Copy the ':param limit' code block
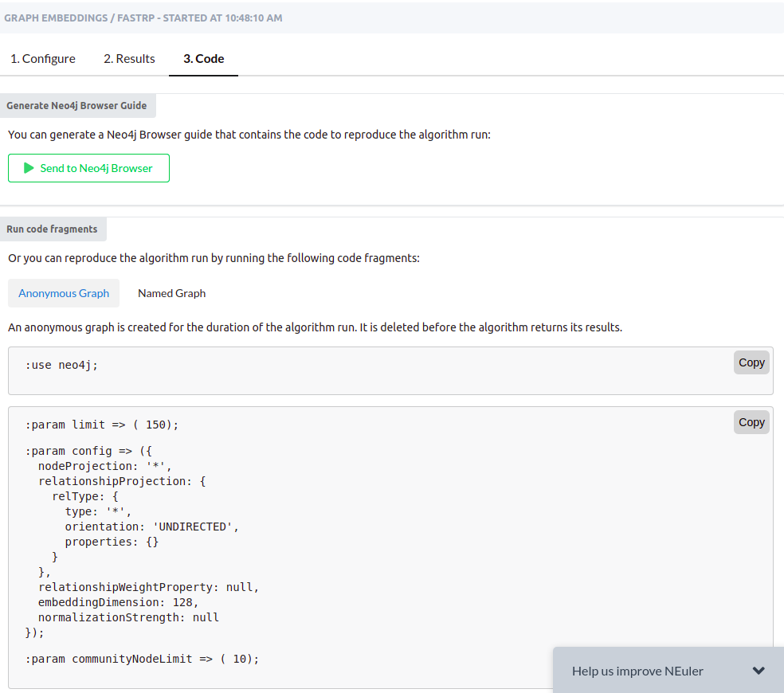The image size is (784, 693). [751, 422]
